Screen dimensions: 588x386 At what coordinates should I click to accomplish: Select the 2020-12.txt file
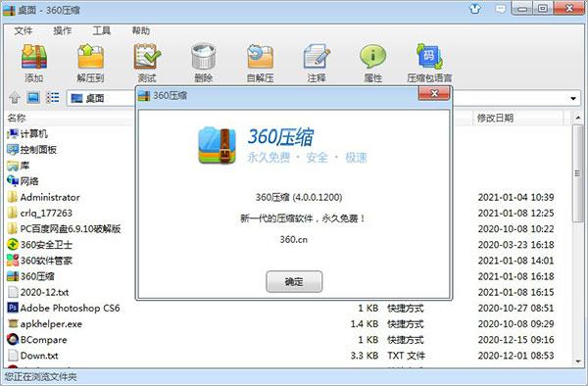click(x=38, y=292)
